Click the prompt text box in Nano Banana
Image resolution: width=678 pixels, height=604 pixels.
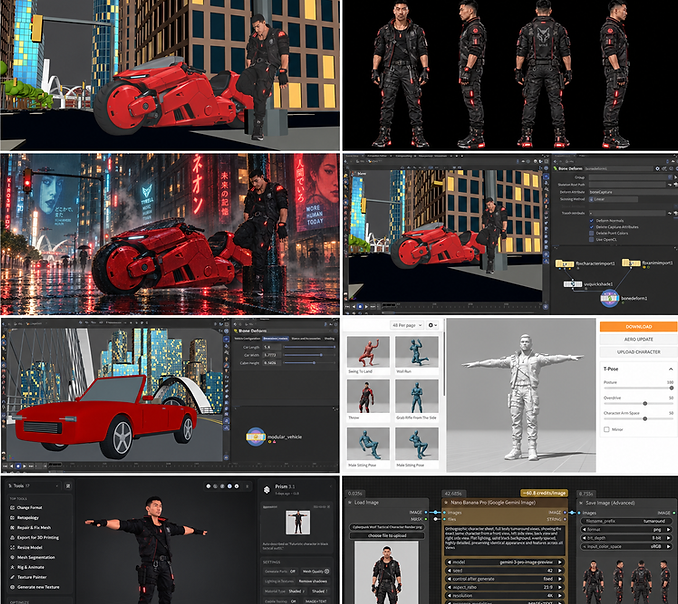pos(505,539)
